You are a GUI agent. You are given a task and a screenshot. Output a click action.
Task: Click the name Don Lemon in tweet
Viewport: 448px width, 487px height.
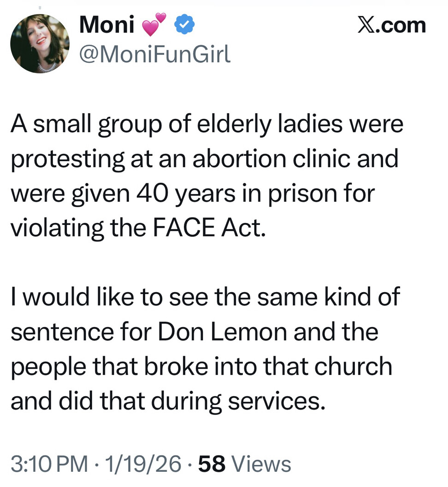(x=223, y=332)
